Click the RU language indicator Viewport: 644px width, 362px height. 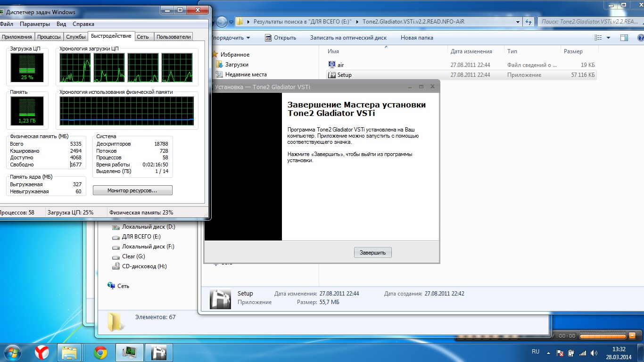tap(536, 352)
